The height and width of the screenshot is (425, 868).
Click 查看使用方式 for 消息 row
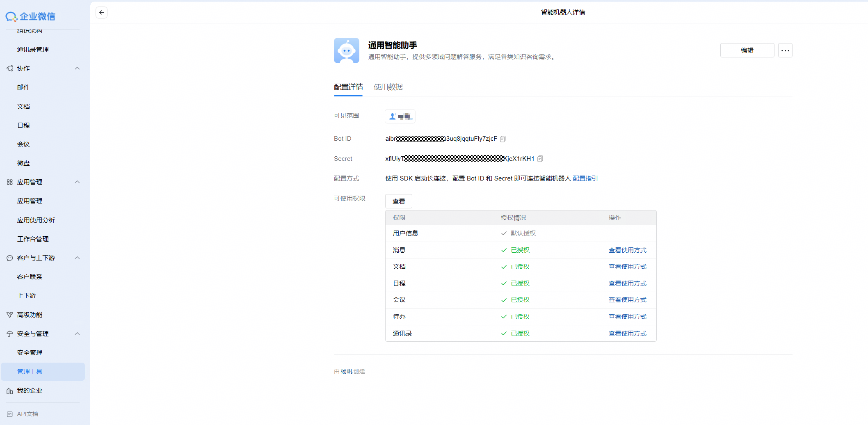(x=628, y=250)
